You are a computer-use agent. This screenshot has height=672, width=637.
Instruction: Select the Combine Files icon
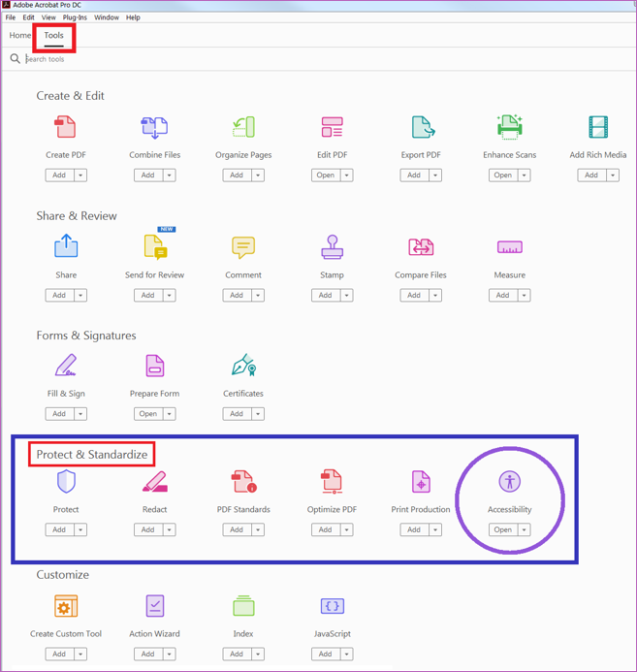(x=154, y=127)
